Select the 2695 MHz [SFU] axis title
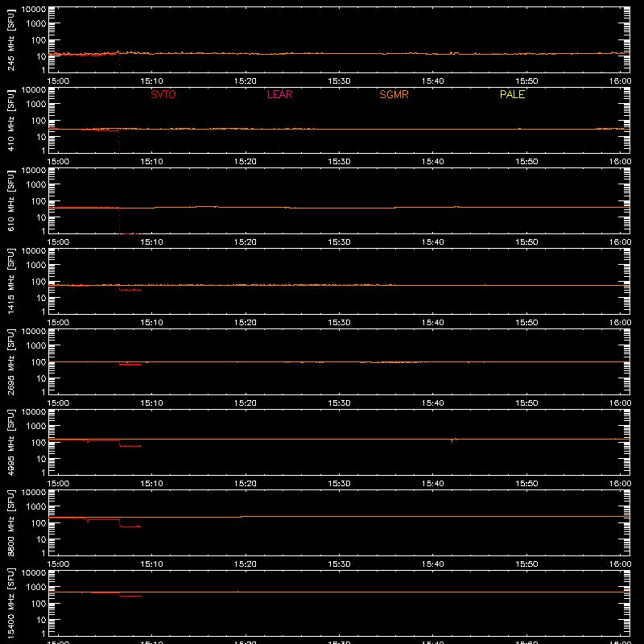Viewport: 644px width, 644px height. point(10,362)
